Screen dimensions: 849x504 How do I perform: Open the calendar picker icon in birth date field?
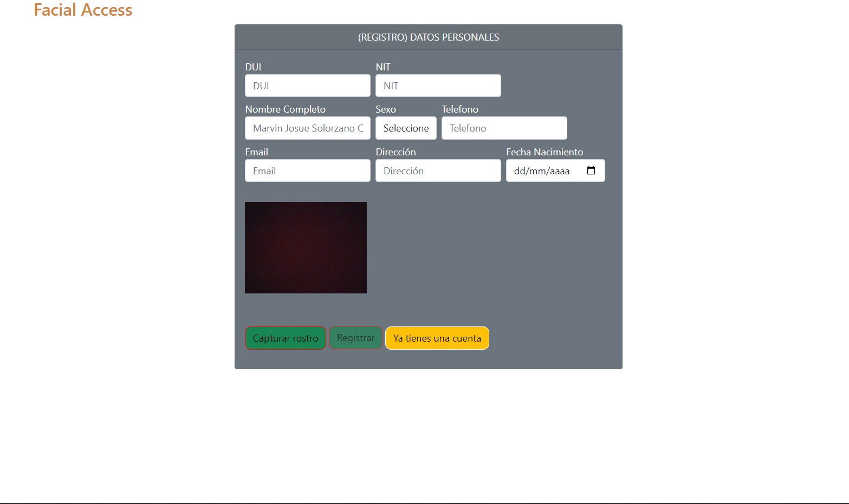point(591,171)
